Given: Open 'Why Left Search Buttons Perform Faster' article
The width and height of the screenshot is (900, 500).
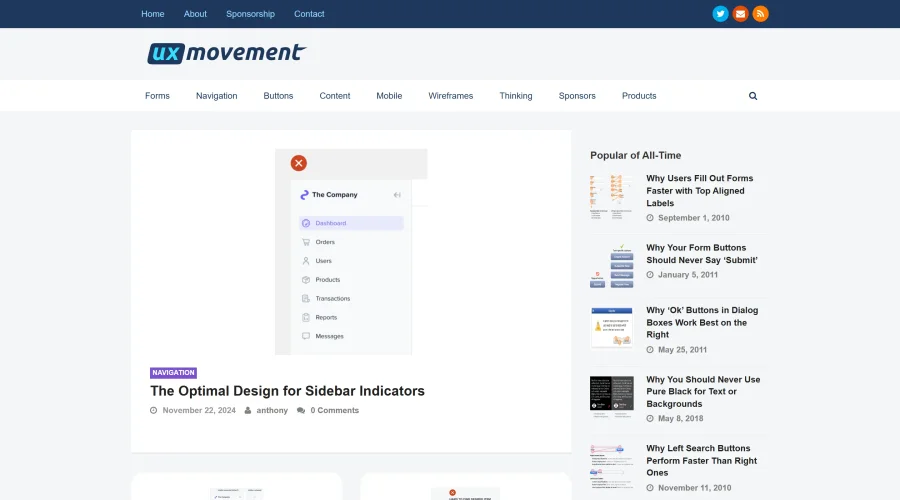Looking at the screenshot, I should pos(701,460).
